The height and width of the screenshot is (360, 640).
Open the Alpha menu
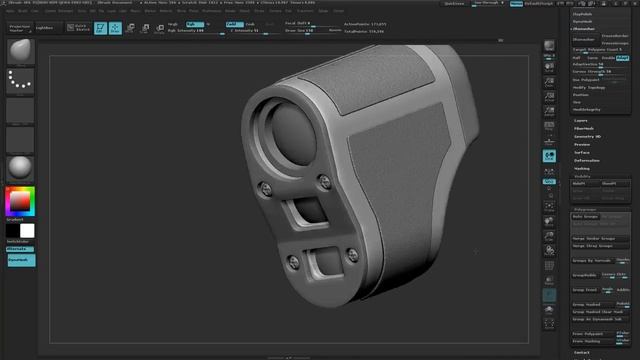click(10, 11)
